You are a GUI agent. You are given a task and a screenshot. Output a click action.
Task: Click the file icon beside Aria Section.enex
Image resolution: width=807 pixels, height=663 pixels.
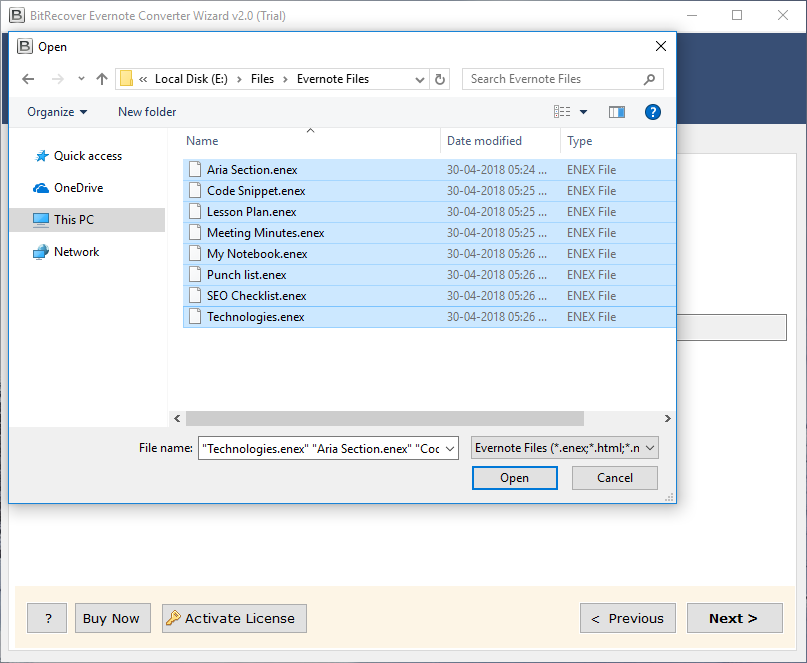(195, 169)
